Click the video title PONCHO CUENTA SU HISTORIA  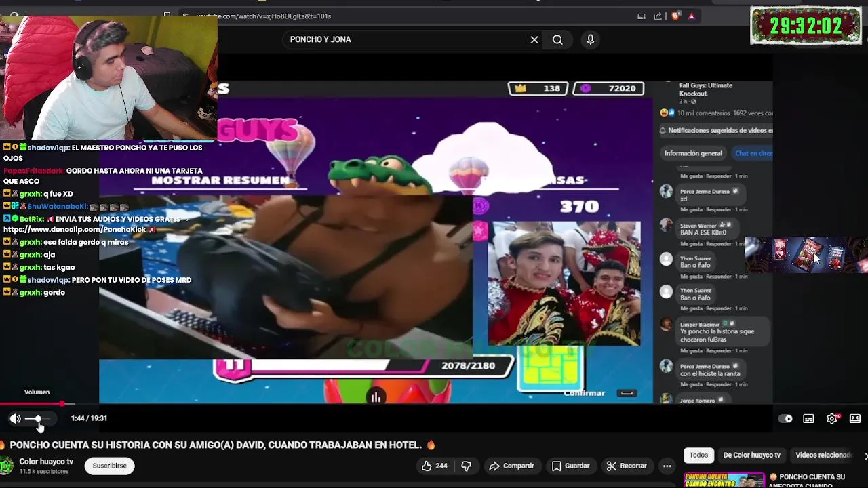[x=216, y=445]
